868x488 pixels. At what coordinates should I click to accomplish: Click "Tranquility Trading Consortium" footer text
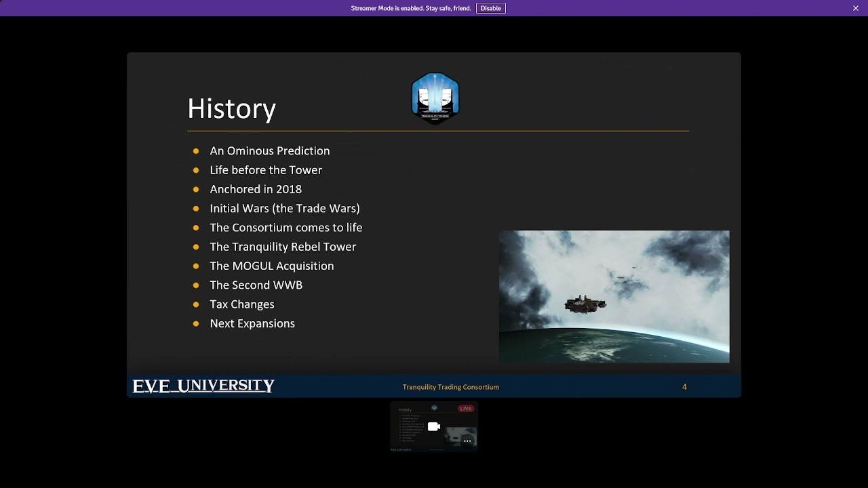451,387
